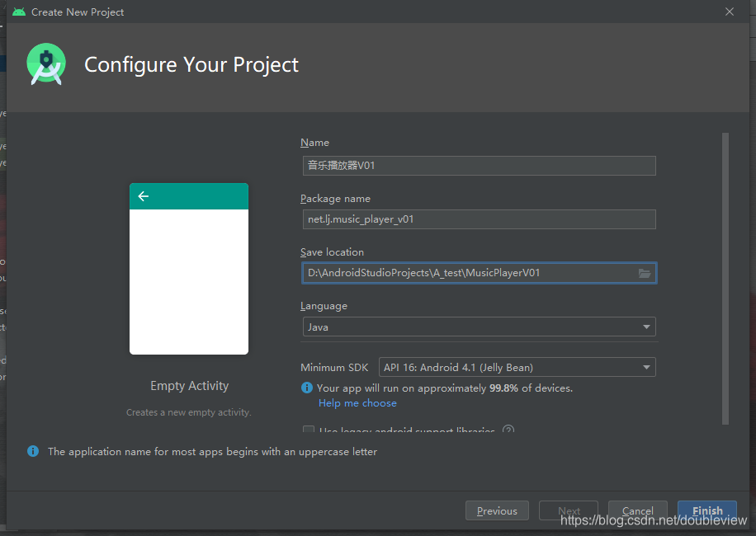The image size is (756, 536).
Task: Click the Previous button
Action: click(x=497, y=510)
